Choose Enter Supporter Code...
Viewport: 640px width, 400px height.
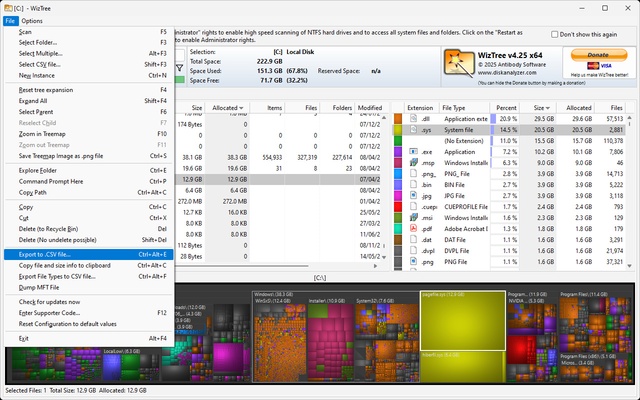(x=89, y=313)
